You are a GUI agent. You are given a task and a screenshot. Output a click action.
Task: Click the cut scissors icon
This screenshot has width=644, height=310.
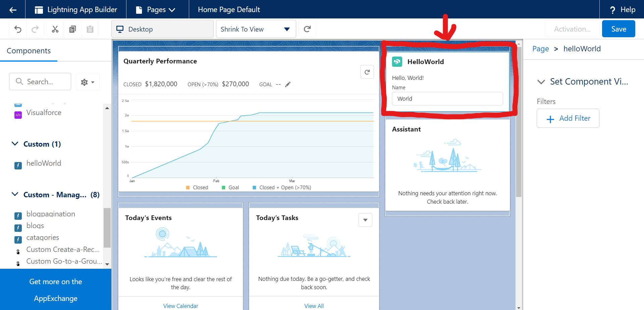[55, 29]
